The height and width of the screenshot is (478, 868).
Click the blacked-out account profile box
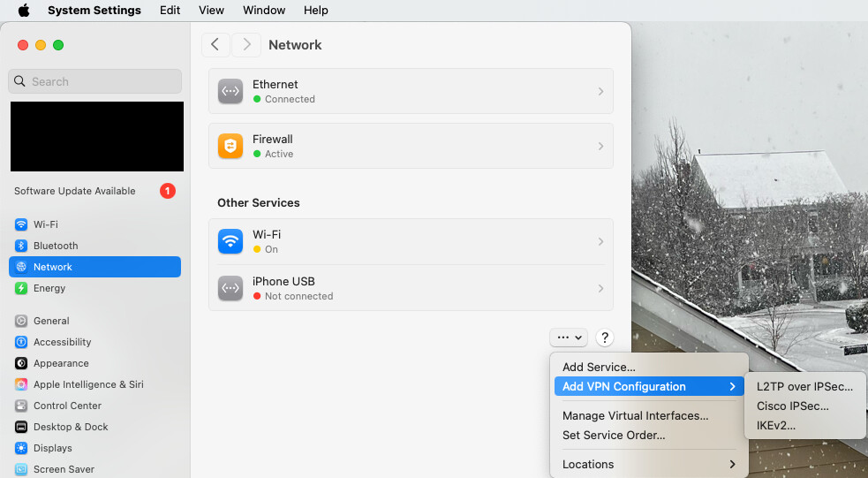(x=97, y=136)
